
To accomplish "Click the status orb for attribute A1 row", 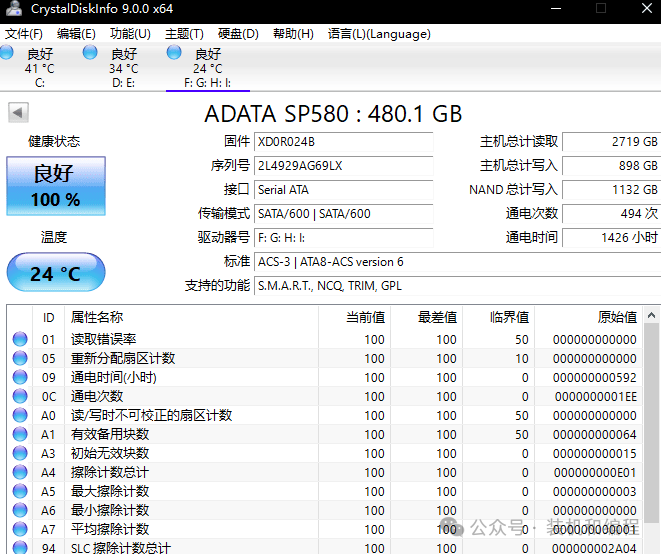I will 20,434.
